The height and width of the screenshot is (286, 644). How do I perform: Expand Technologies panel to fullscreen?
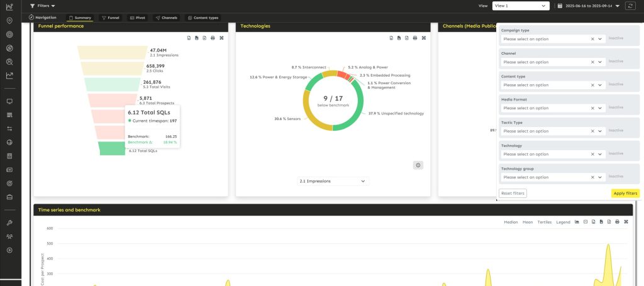coord(424,38)
